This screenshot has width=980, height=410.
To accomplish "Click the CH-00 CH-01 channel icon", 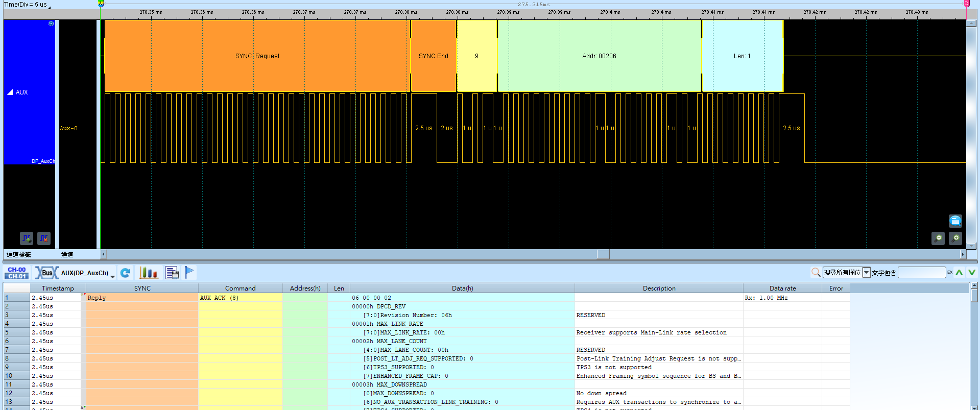I will click(x=17, y=273).
